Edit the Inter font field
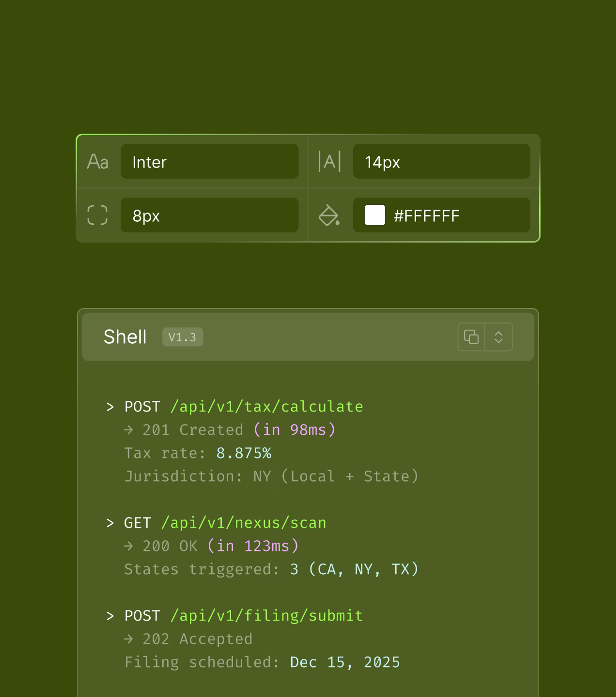This screenshot has height=697, width=616. point(210,161)
